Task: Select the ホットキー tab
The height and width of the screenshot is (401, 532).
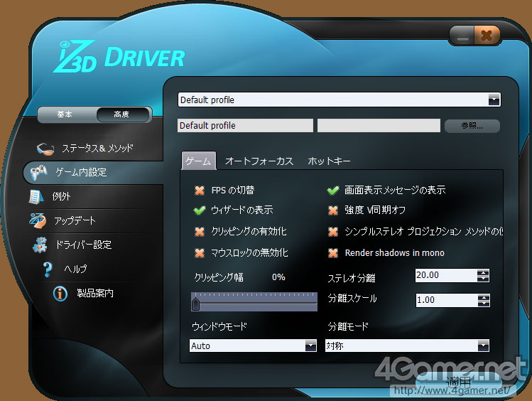Action: click(329, 161)
